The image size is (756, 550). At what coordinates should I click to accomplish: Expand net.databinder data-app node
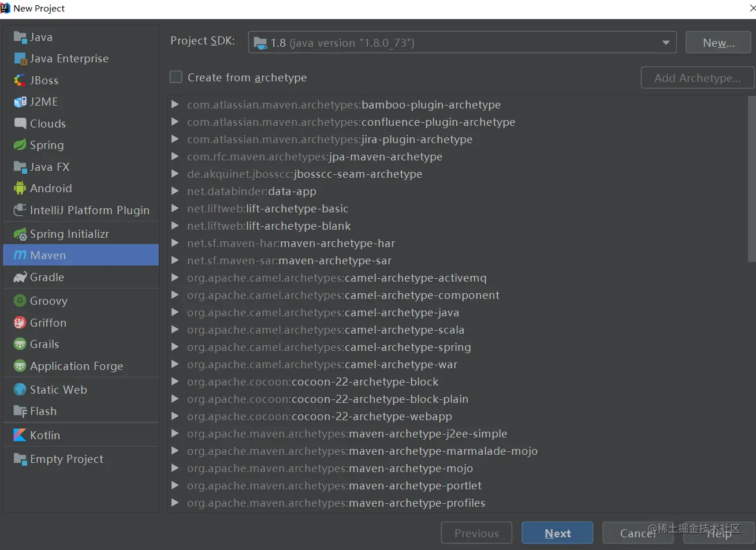[x=175, y=191]
